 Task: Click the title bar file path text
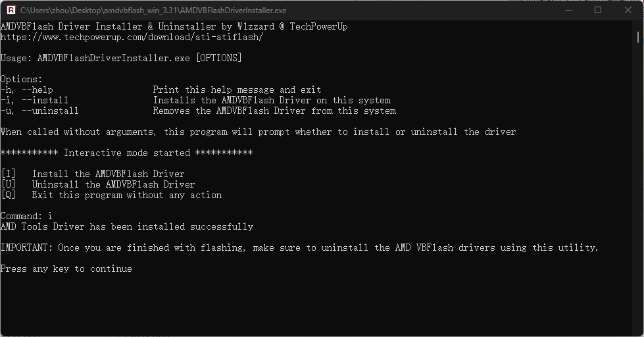click(153, 11)
